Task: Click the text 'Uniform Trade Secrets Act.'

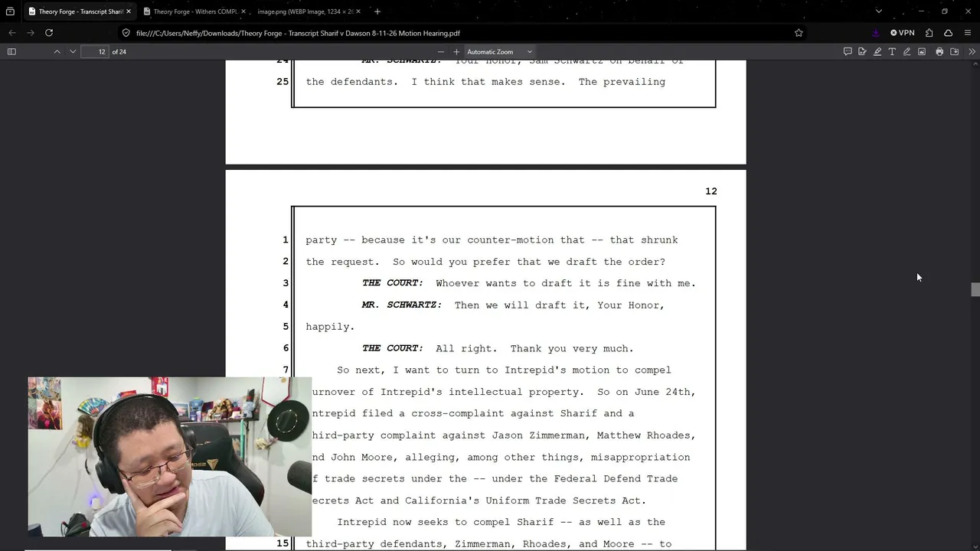Action: (566, 500)
